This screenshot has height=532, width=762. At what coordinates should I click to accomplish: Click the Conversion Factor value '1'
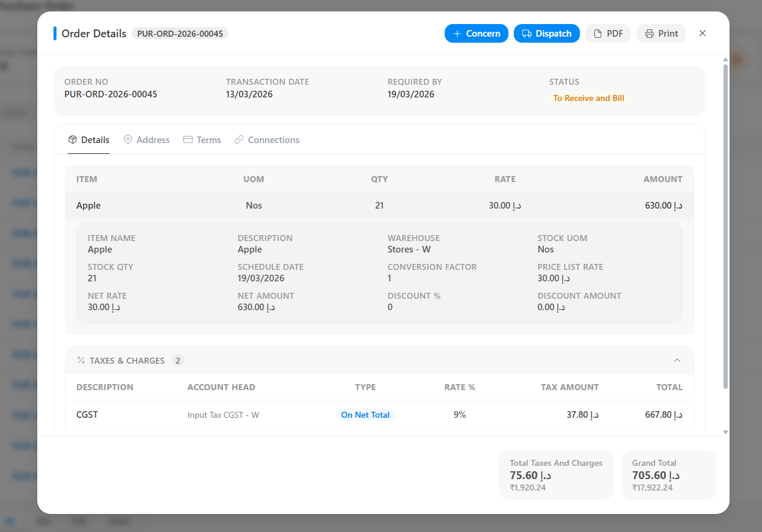(389, 278)
